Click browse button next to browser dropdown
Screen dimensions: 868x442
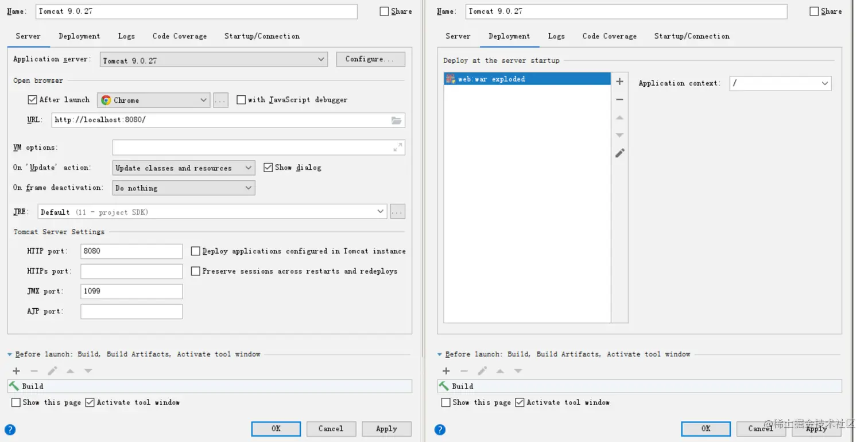[220, 100]
